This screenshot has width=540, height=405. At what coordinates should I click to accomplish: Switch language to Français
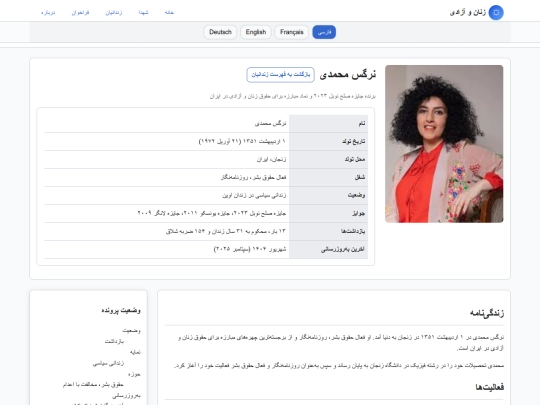point(291,32)
